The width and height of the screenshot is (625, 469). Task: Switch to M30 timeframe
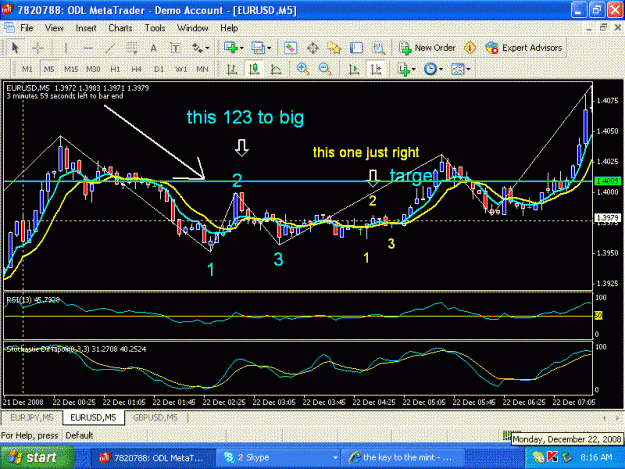tap(93, 69)
